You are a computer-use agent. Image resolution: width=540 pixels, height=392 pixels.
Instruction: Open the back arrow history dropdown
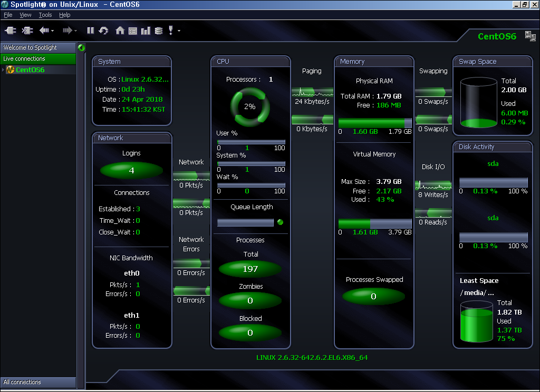click(53, 31)
